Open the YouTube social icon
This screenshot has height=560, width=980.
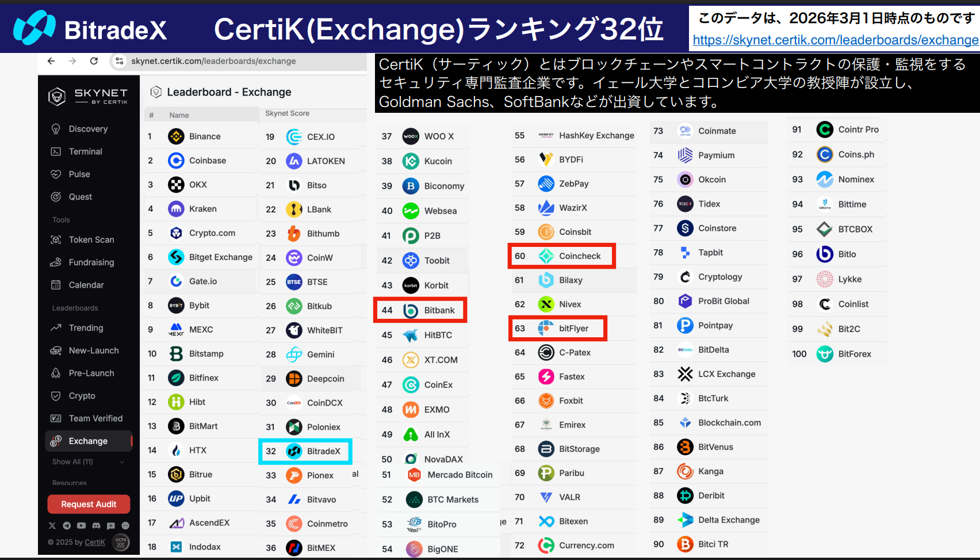(81, 525)
